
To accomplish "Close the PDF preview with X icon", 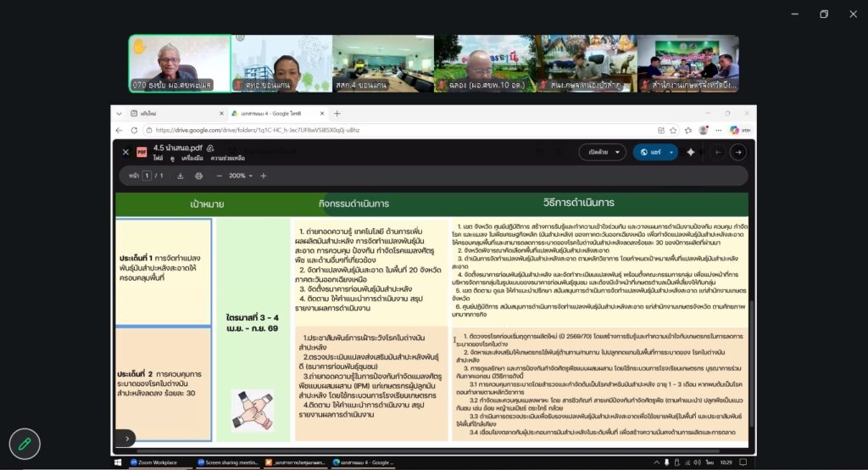I will (125, 152).
